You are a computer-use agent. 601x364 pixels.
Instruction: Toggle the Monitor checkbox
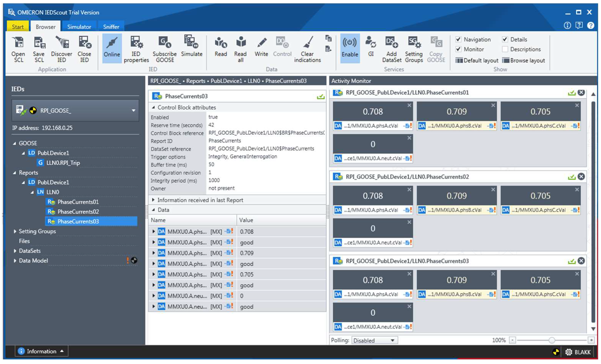tap(458, 49)
